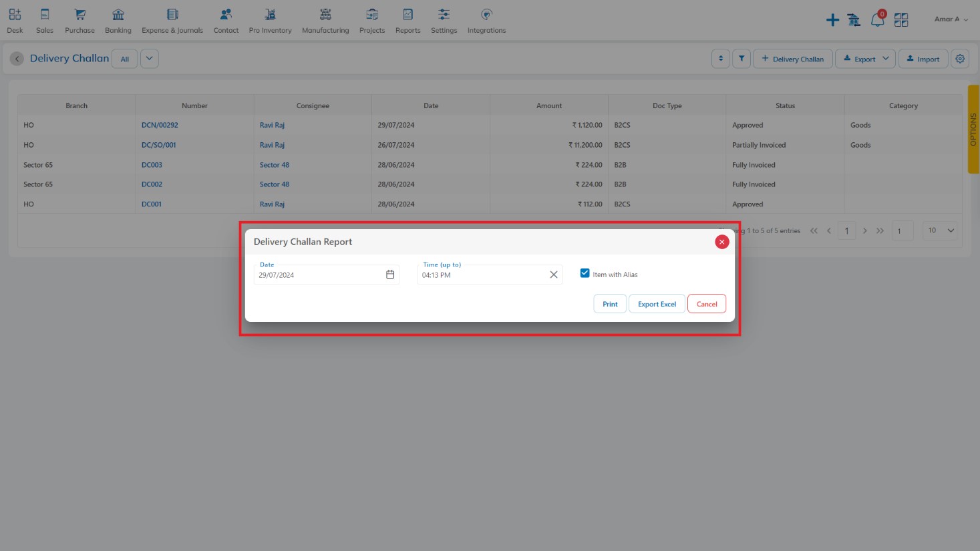This screenshot has height=551, width=980.
Task: Open challan DC003
Action: point(152,165)
